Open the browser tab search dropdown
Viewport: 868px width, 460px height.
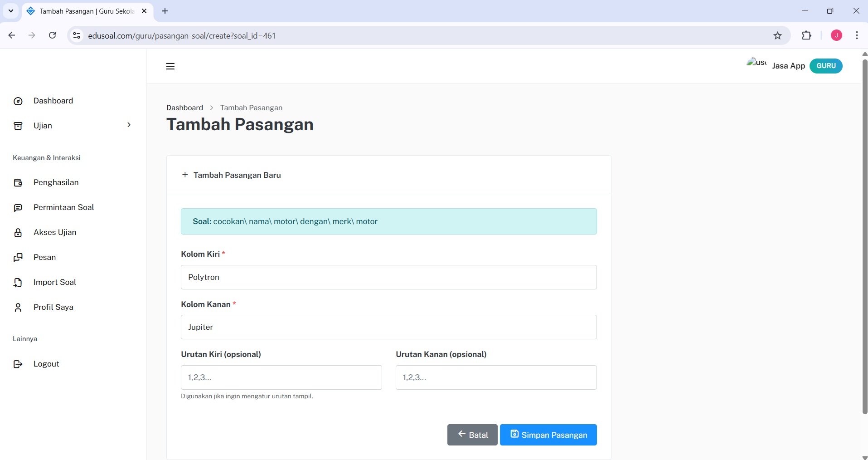coord(10,11)
